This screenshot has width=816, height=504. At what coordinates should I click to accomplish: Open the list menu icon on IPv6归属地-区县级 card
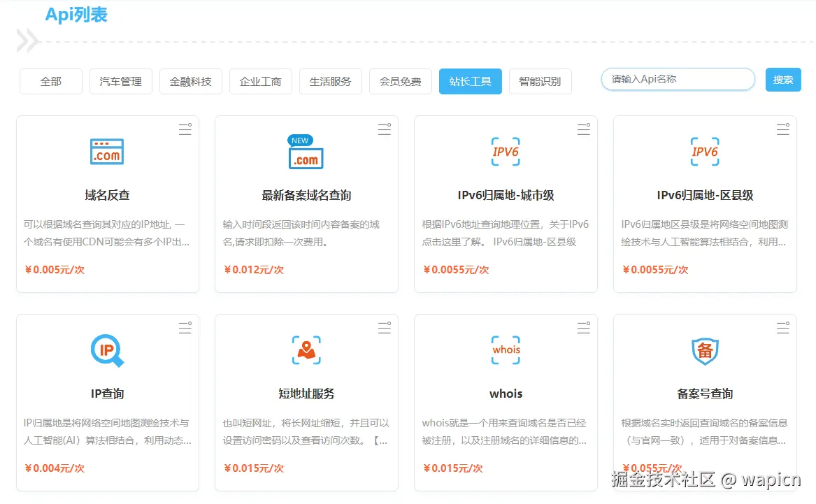[x=783, y=129]
